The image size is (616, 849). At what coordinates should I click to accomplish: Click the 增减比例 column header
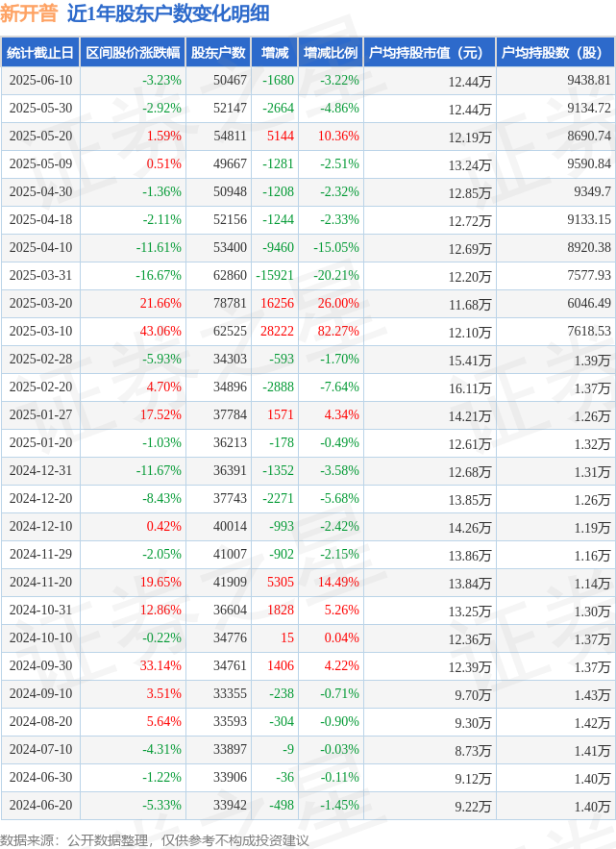(x=331, y=53)
